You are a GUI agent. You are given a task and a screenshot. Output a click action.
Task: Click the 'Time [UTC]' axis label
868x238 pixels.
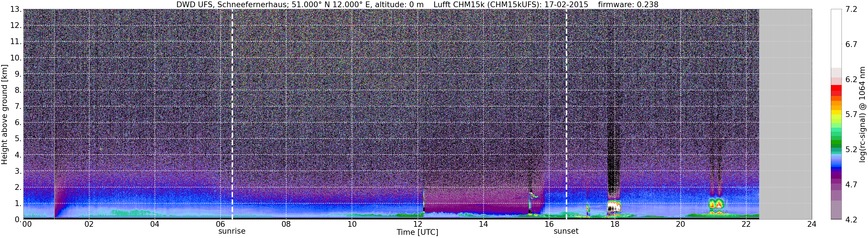(417, 232)
